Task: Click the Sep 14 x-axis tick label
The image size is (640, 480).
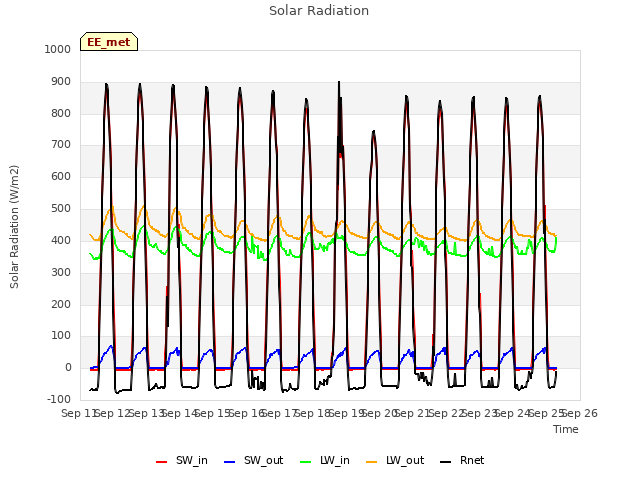Action: coord(180,413)
